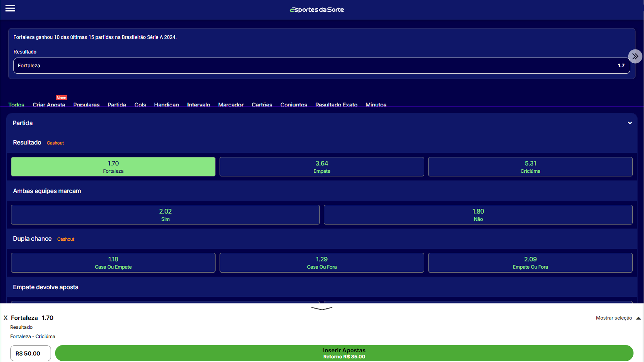This screenshot has width=644, height=362.
Task: Open the Criar Aposta tab
Action: pos(49,105)
